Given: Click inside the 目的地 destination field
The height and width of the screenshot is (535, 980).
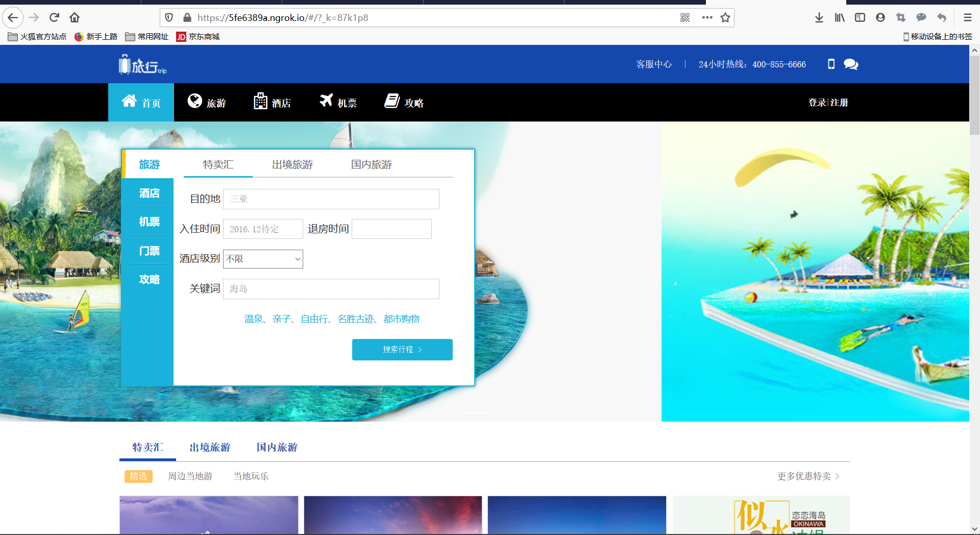Looking at the screenshot, I should pyautogui.click(x=331, y=199).
